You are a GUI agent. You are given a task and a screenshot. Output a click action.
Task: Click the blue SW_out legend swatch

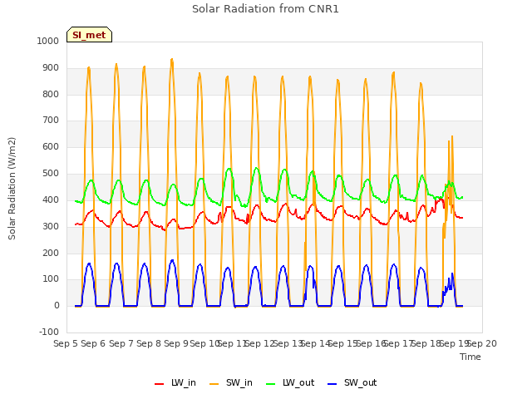pos(332,384)
